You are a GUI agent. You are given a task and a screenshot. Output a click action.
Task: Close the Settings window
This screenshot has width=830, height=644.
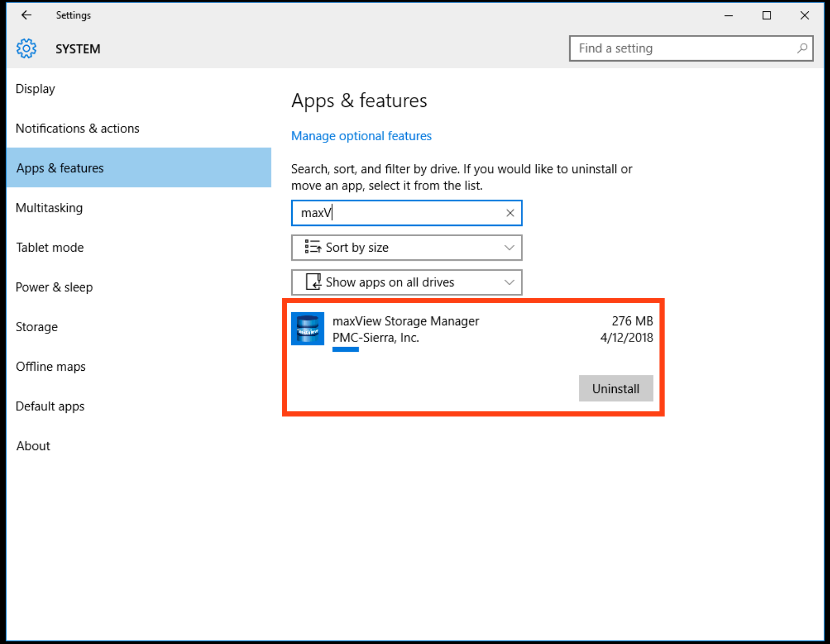click(x=804, y=15)
